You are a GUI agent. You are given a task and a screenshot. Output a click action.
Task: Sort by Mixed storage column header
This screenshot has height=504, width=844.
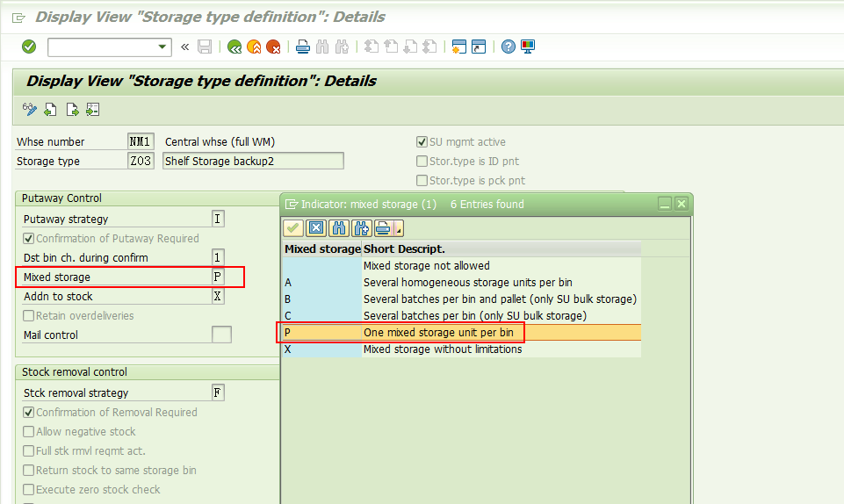(322, 249)
